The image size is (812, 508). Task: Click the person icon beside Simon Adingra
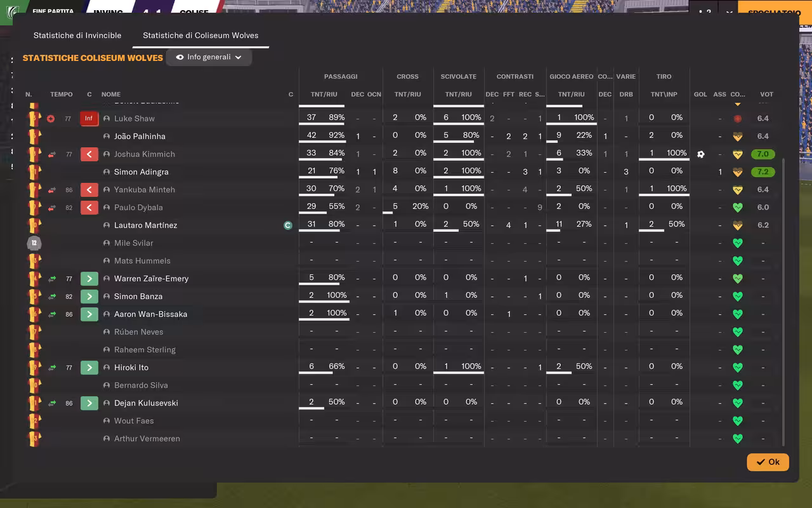point(107,172)
